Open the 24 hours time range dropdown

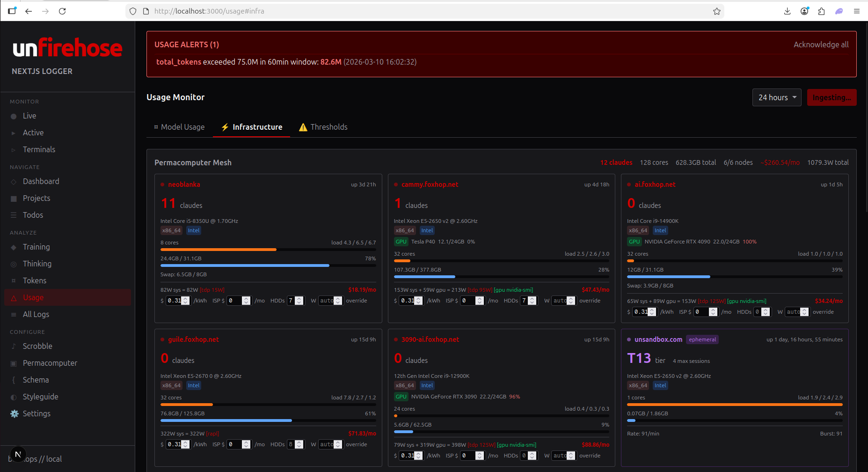click(776, 97)
